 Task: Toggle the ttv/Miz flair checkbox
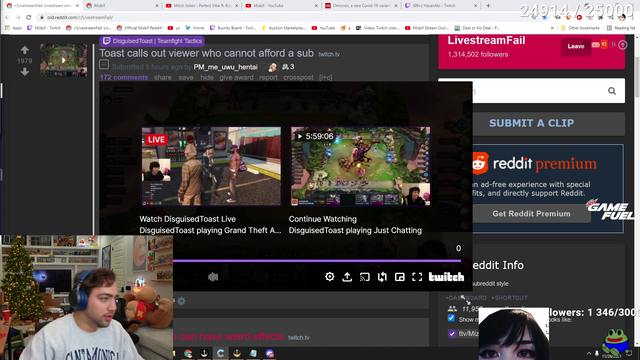(452, 333)
